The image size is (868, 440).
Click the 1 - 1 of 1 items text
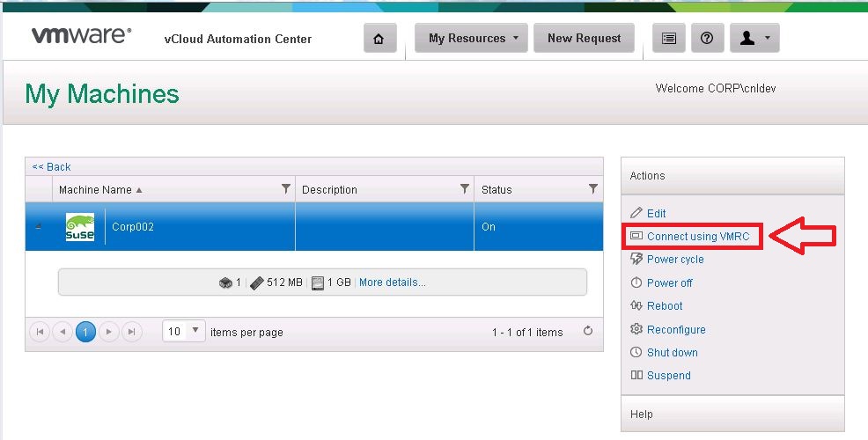point(527,333)
